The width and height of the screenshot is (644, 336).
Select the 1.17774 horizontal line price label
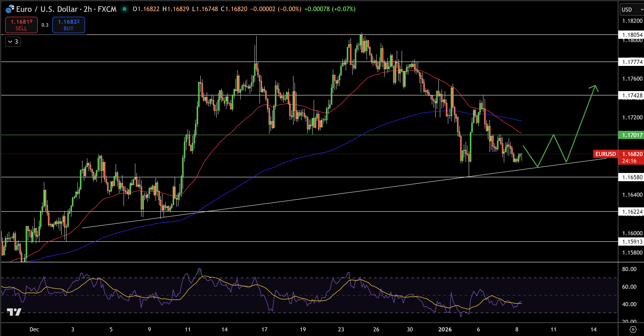pos(631,62)
